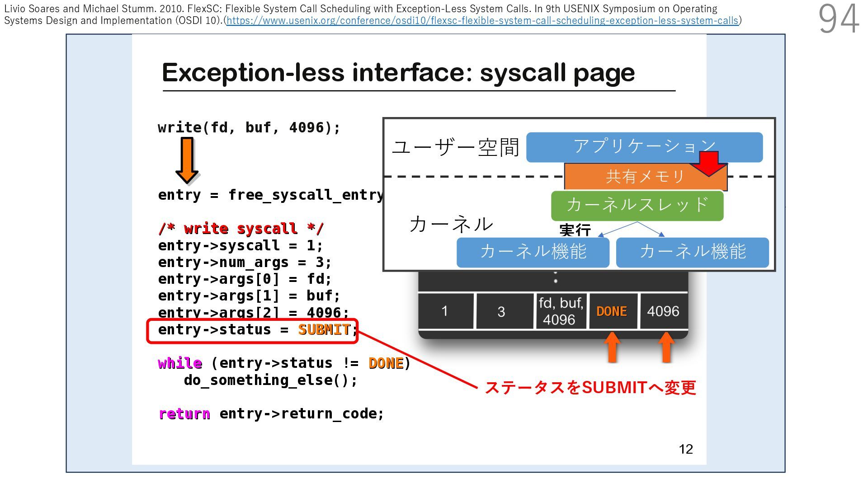The image size is (868, 488).
Task: Click the 'return entry->return_code;' line
Action: point(271,414)
